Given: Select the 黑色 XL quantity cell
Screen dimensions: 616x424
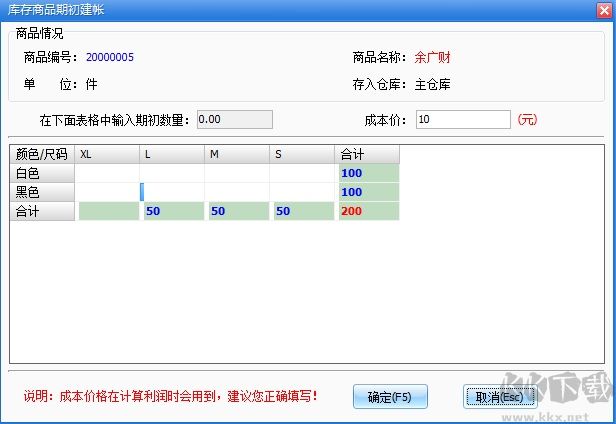Looking at the screenshot, I should [107, 192].
